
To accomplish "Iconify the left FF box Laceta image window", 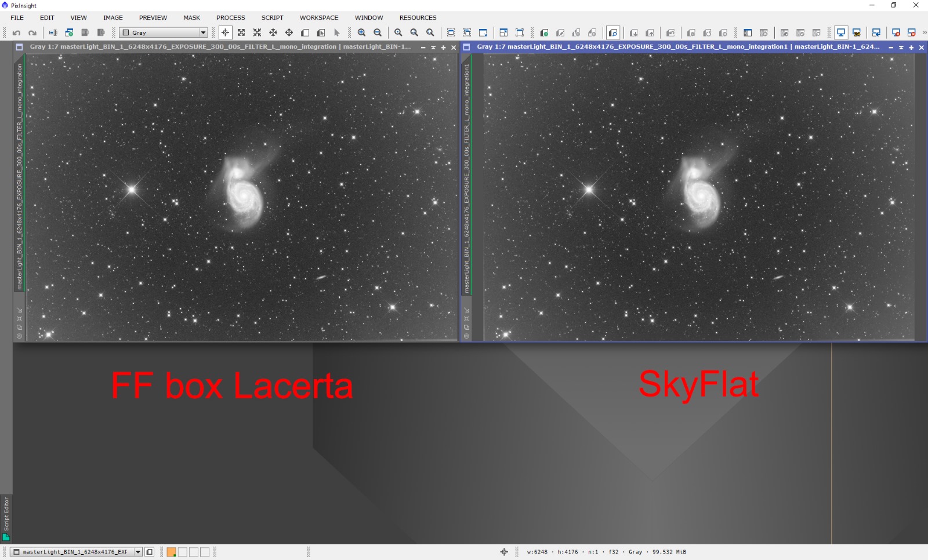I will point(423,48).
